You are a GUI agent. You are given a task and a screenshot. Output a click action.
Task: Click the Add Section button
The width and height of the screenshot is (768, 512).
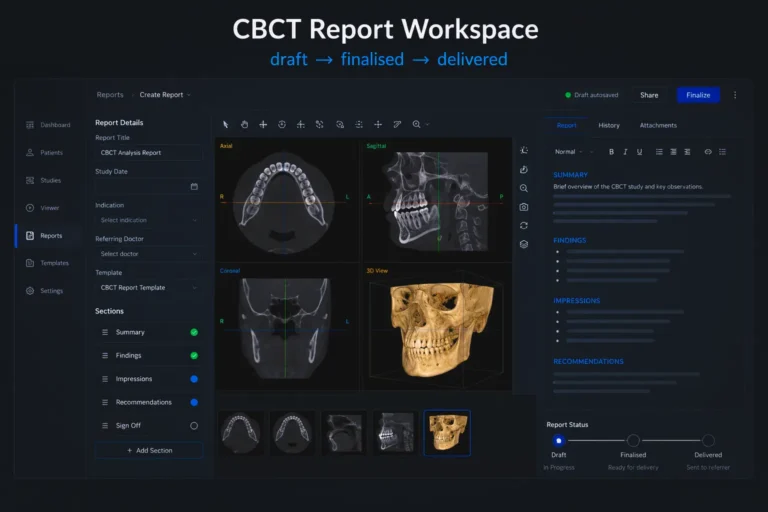pyautogui.click(x=148, y=450)
